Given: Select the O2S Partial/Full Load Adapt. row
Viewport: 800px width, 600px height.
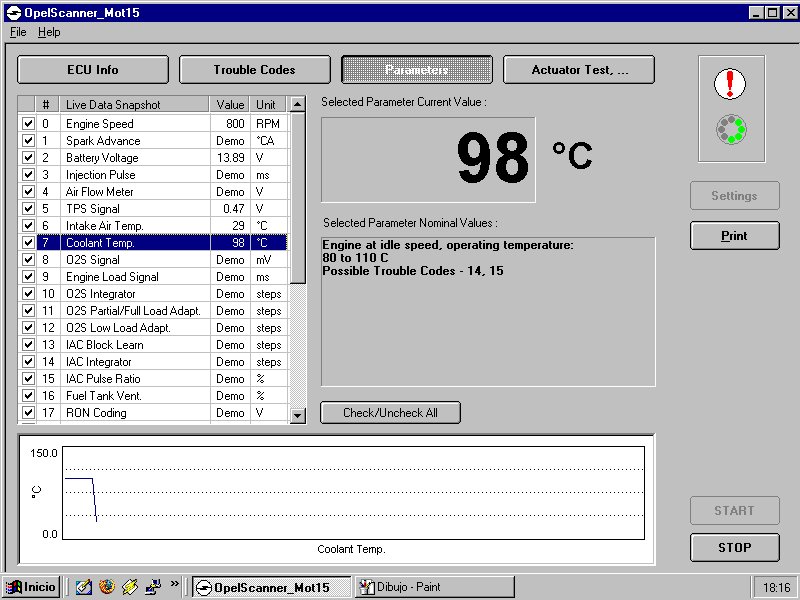Looking at the screenshot, I should (153, 311).
